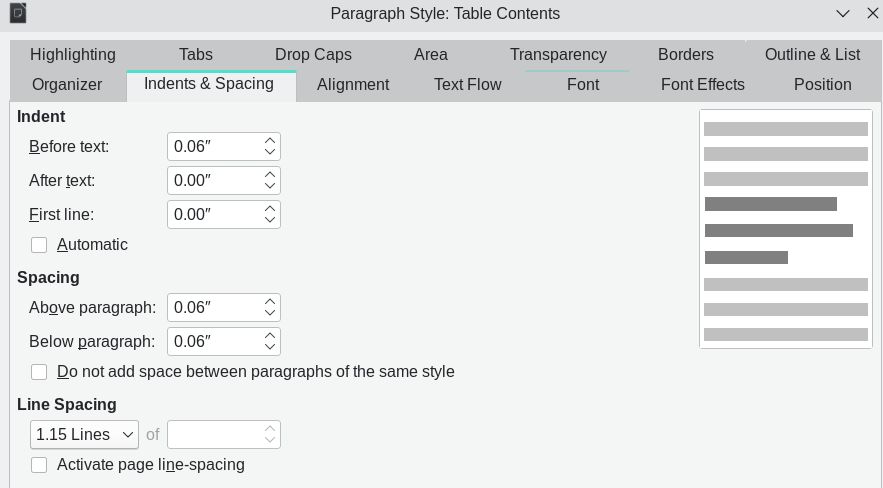Decrease the After text indent value
This screenshot has height=488, width=883.
pyautogui.click(x=270, y=186)
